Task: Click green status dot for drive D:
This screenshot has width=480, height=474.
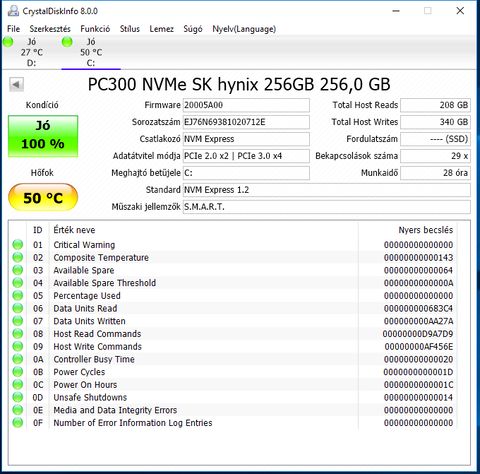Action: point(8,42)
